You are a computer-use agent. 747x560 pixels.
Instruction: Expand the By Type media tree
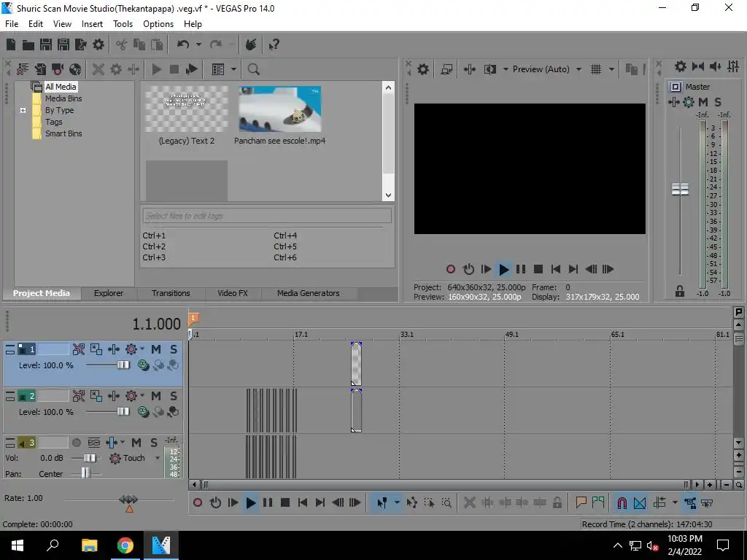pos(23,111)
